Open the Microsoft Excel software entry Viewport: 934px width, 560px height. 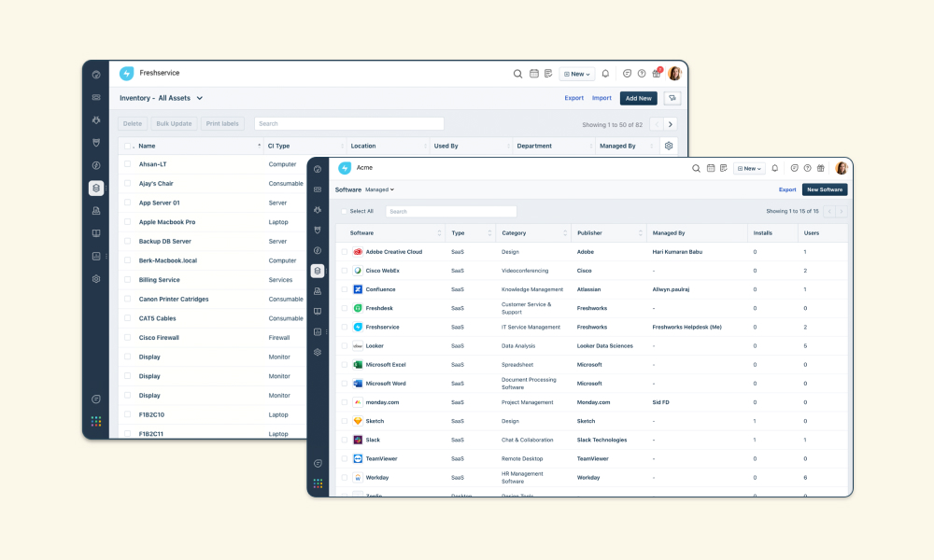(386, 365)
